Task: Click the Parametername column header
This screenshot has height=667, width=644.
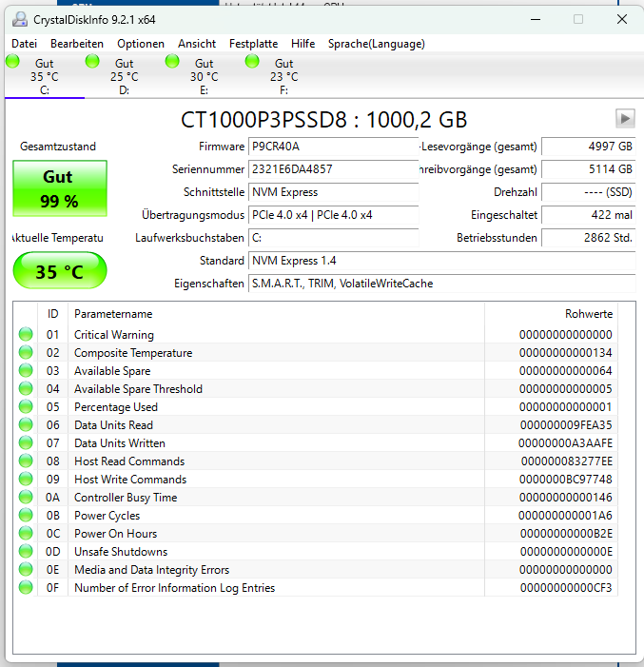Action: pos(277,314)
